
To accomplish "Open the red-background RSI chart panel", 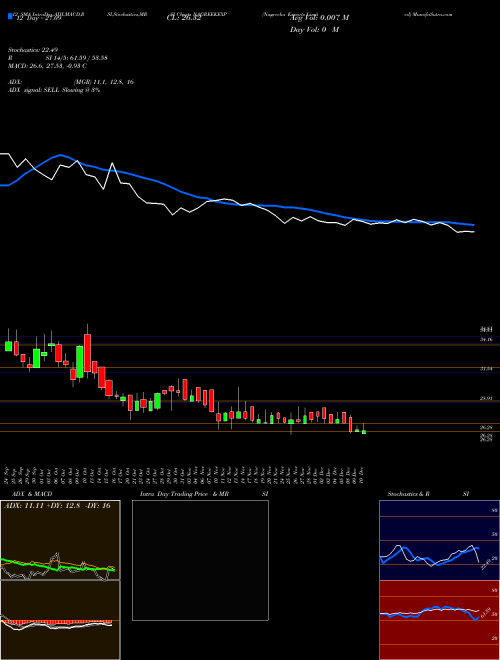I will [439, 620].
